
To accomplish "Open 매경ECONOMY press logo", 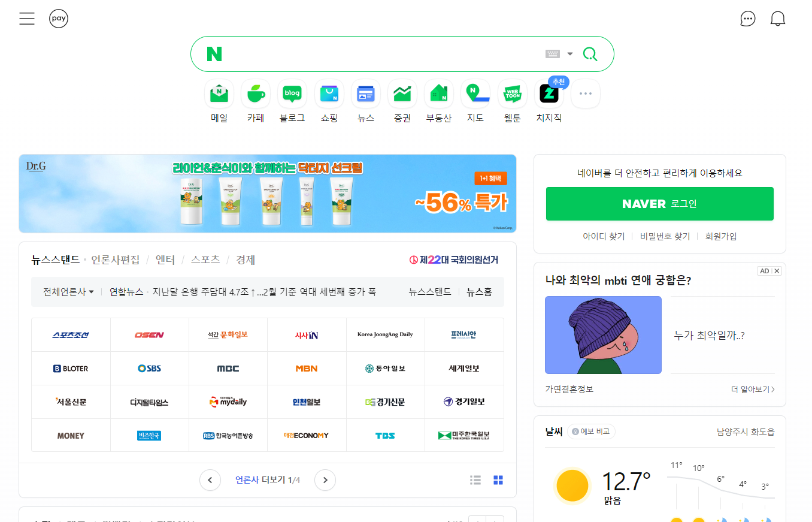I will click(x=307, y=435).
